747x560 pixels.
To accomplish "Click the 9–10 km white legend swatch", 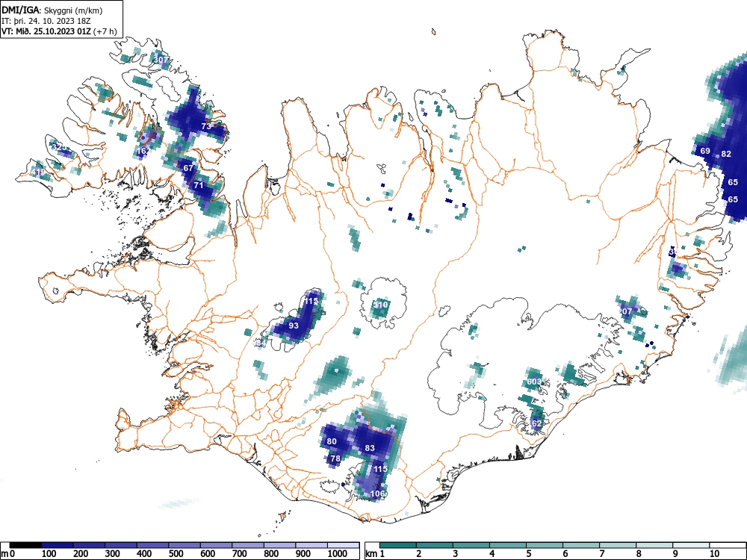I will pos(691,545).
